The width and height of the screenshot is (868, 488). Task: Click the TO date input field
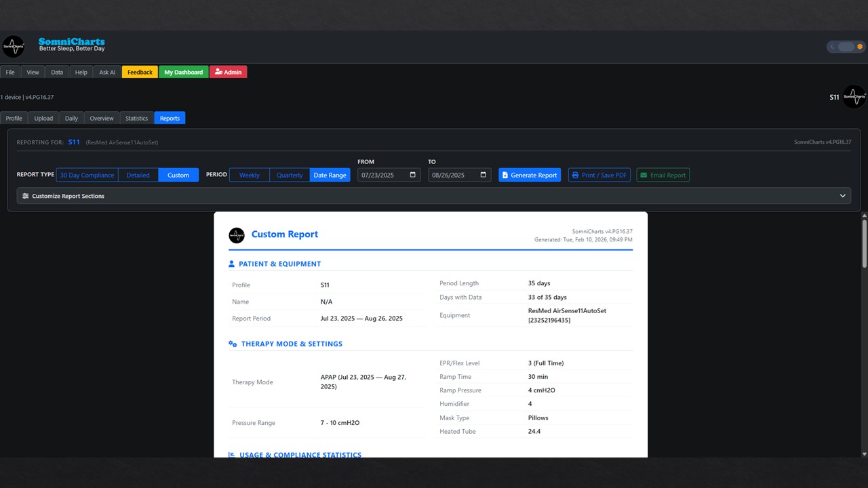pyautogui.click(x=454, y=175)
